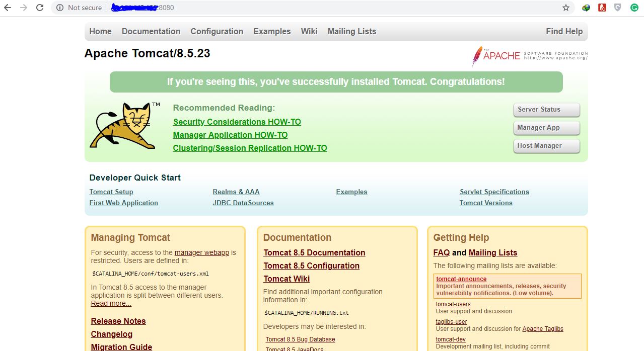Click the browser forward arrow

click(23, 8)
